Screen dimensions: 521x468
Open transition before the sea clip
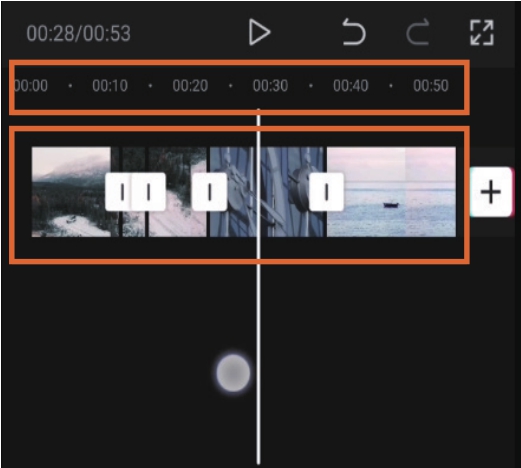326,192
